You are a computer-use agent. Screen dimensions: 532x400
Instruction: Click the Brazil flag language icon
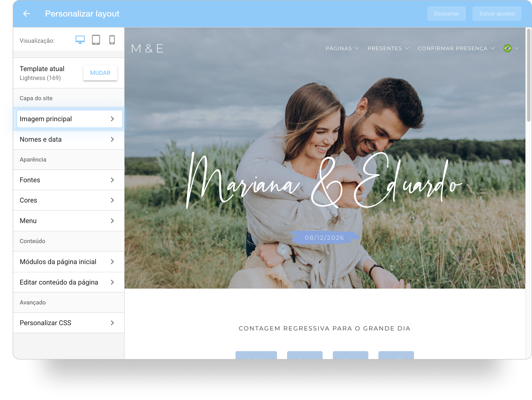507,48
